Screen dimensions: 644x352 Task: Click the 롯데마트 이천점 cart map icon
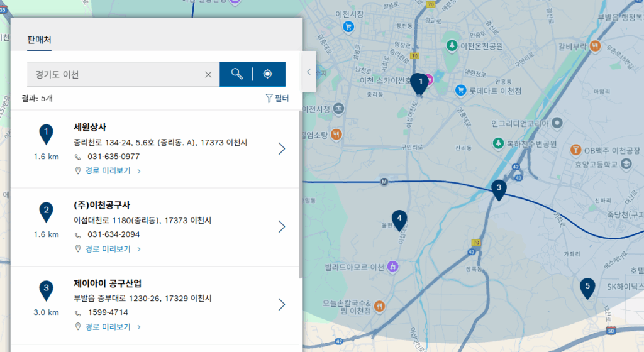click(461, 91)
